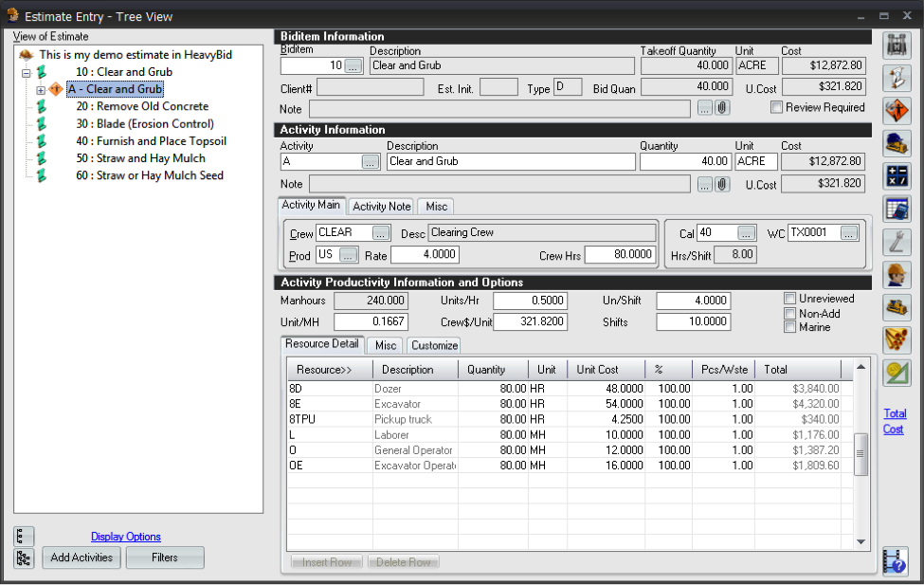This screenshot has width=924, height=585.
Task: Open the Display Options link
Action: [x=126, y=537]
